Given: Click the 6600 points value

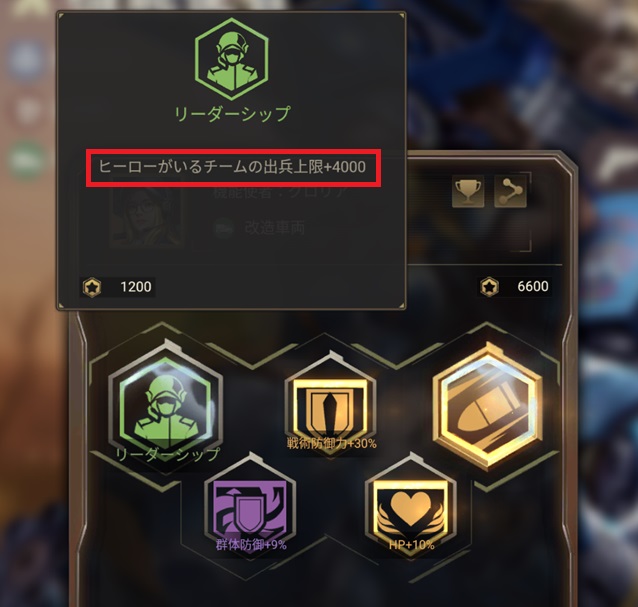Looking at the screenshot, I should click(x=533, y=286).
